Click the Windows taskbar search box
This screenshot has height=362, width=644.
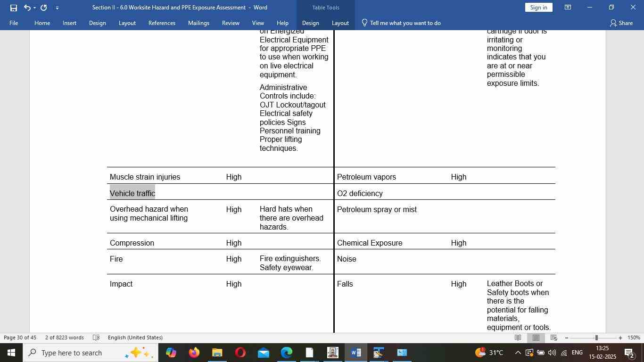(90, 353)
